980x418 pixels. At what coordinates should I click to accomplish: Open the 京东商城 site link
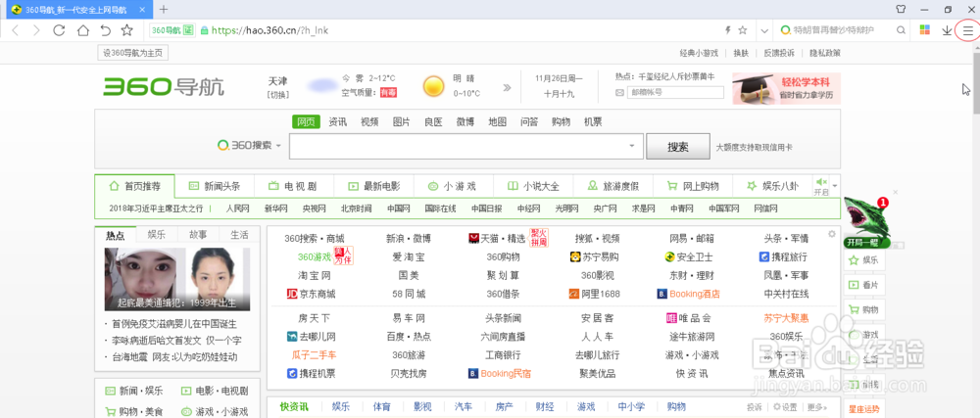311,294
